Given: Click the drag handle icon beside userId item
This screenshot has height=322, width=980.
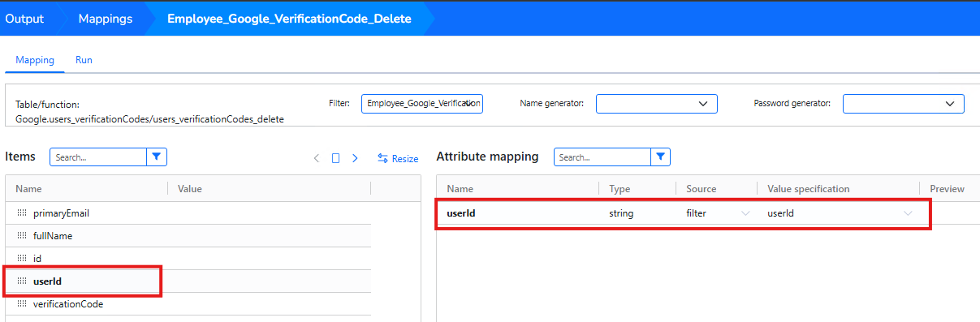Looking at the screenshot, I should point(22,281).
